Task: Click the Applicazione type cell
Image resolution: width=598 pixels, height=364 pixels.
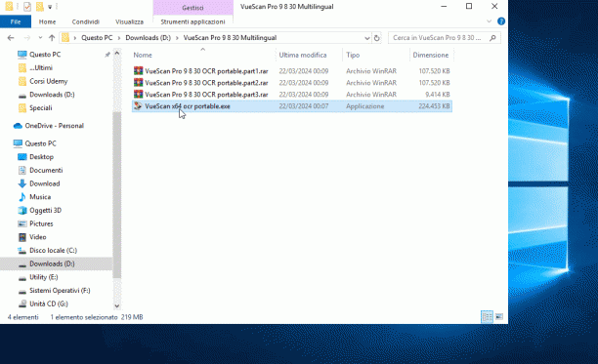Action: (x=365, y=106)
